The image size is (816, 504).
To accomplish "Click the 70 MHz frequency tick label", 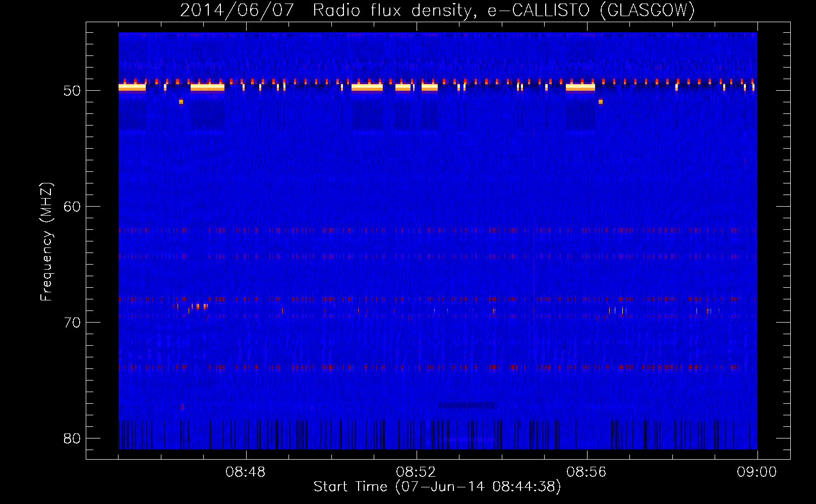I will [x=72, y=323].
